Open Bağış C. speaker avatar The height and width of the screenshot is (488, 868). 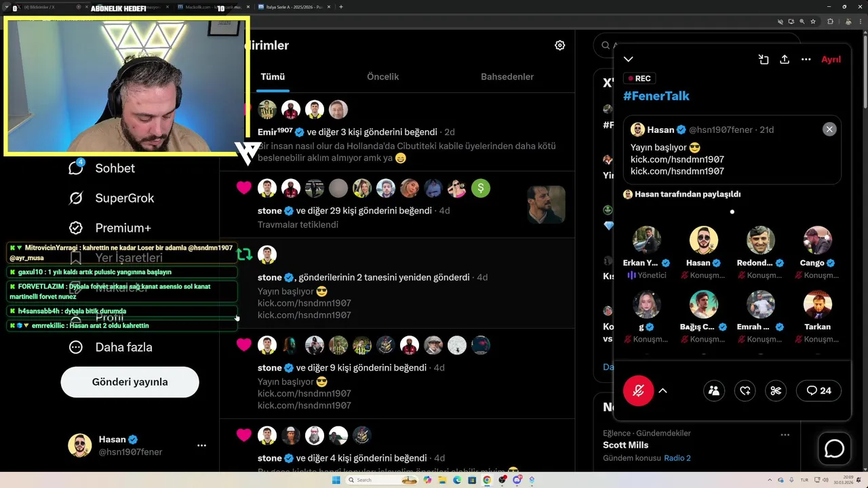(704, 304)
